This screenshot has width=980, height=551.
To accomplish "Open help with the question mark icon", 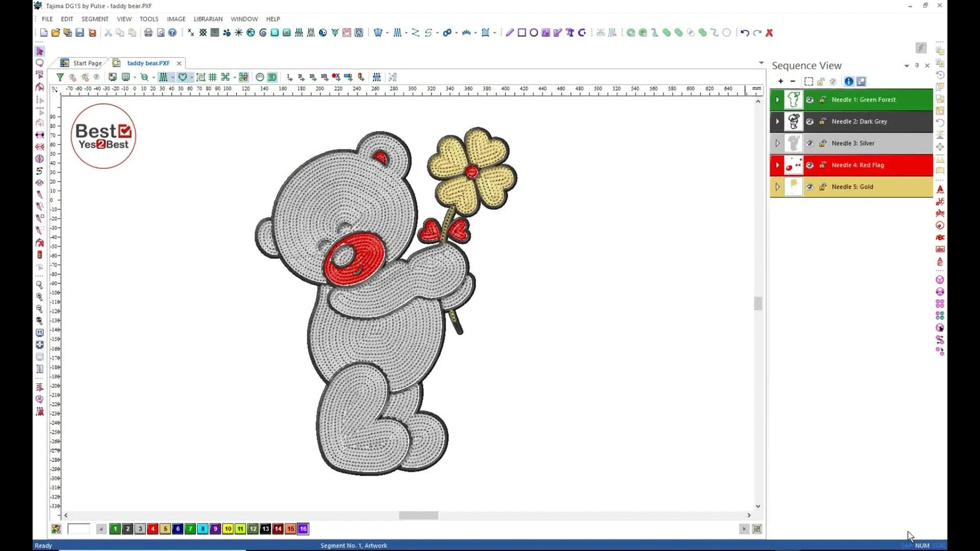I will 172,33.
